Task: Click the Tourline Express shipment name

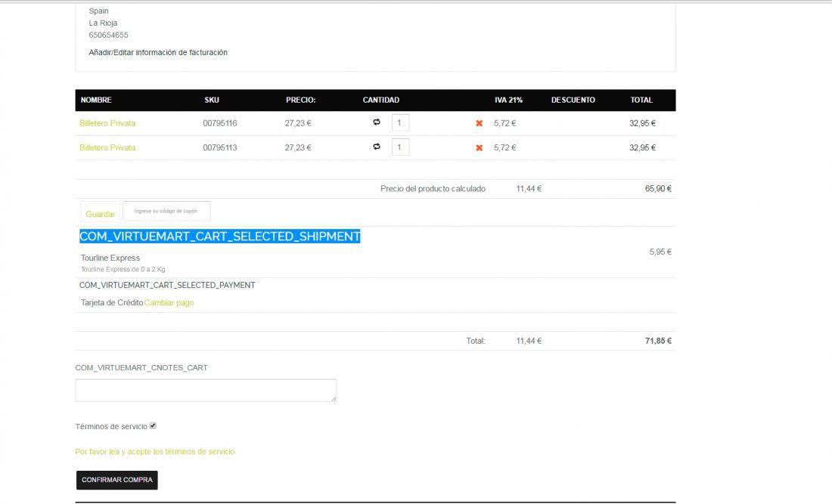Action: (x=110, y=258)
